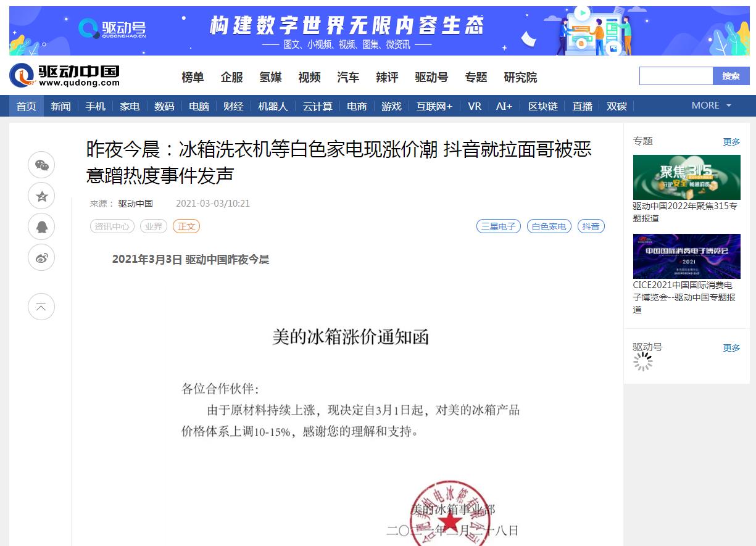
Task: Select 机器人 in blue navbar
Action: point(273,106)
